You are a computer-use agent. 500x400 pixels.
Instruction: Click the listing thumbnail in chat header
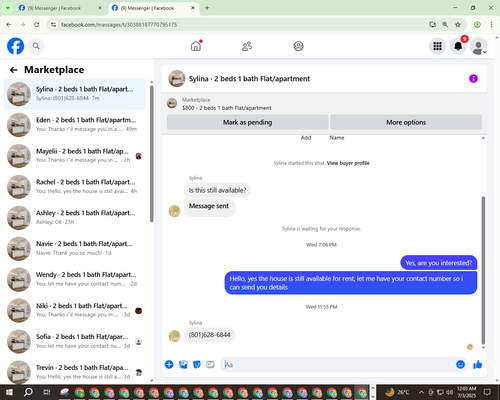point(177,79)
